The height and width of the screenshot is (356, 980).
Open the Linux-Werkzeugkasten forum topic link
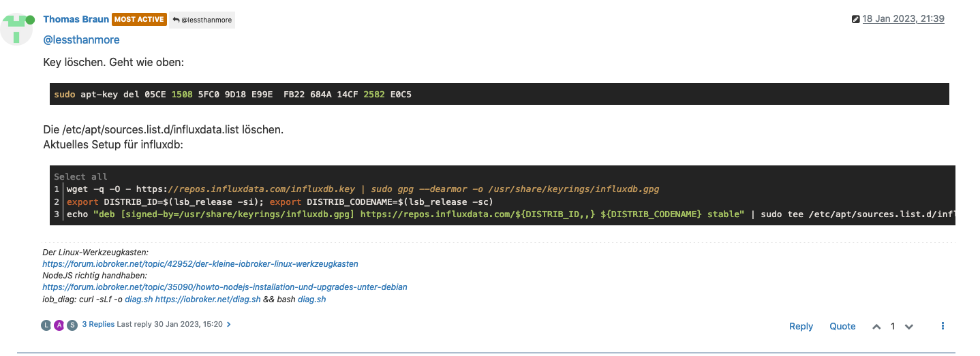(x=200, y=263)
